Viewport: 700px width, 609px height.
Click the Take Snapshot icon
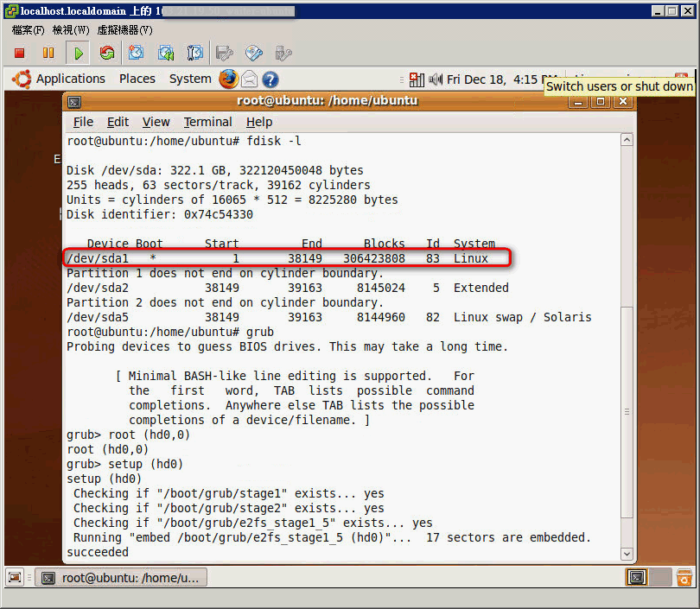coord(136,53)
